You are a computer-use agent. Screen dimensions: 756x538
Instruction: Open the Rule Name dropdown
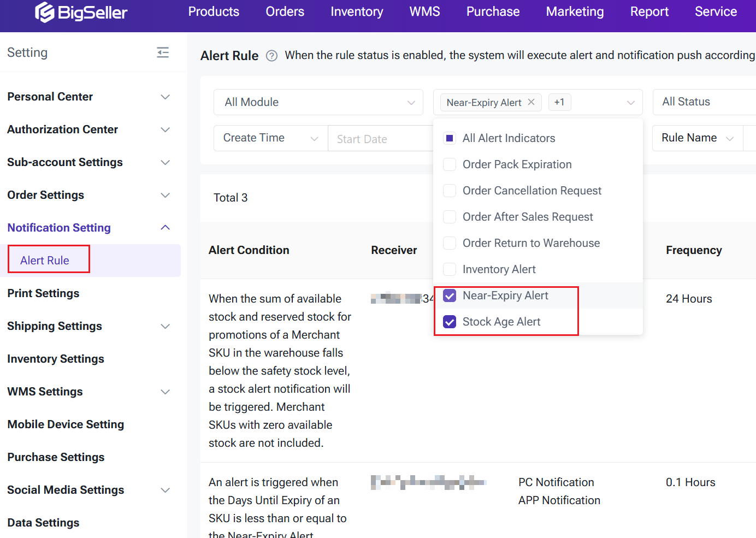(697, 138)
